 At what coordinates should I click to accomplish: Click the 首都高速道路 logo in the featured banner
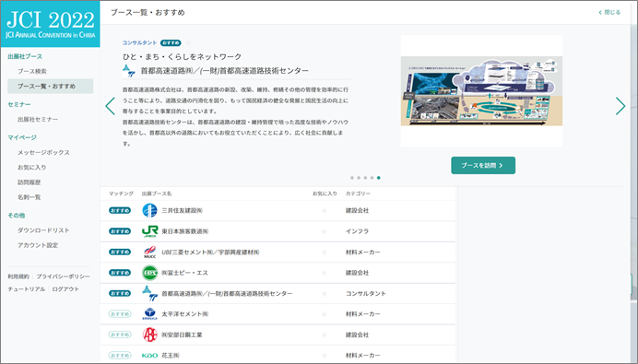128,71
